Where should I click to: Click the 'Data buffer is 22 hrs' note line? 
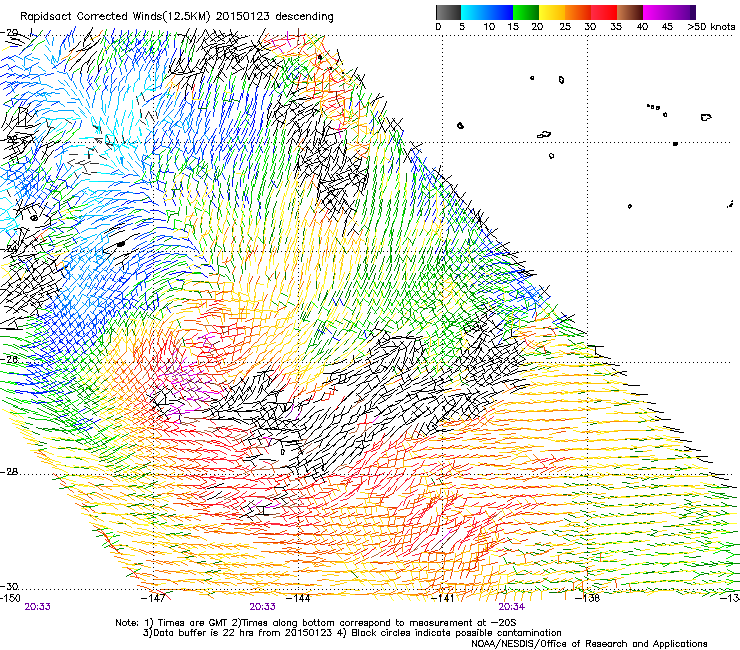(352, 633)
